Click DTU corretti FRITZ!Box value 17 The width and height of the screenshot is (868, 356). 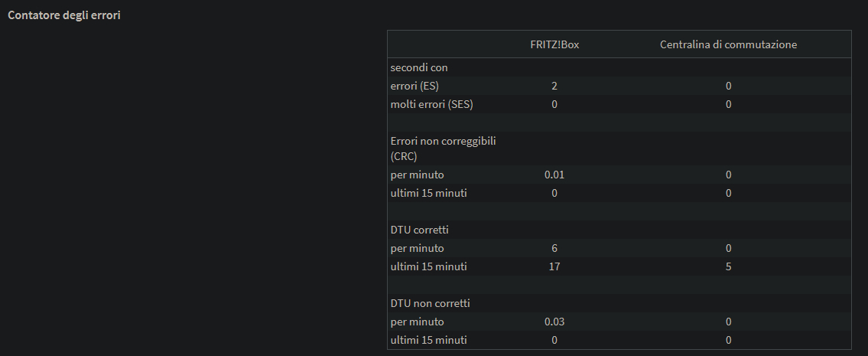coord(554,266)
